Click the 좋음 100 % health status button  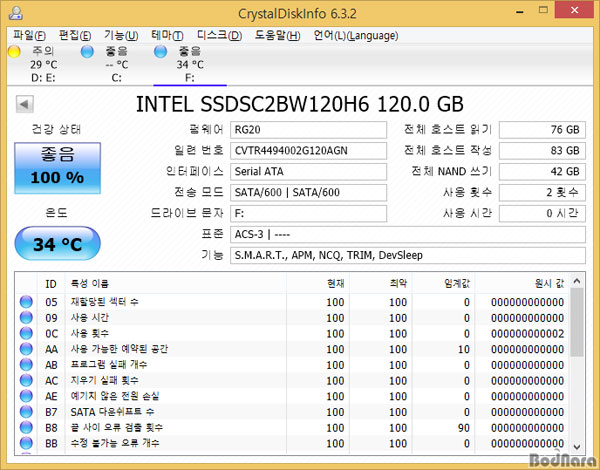point(57,168)
